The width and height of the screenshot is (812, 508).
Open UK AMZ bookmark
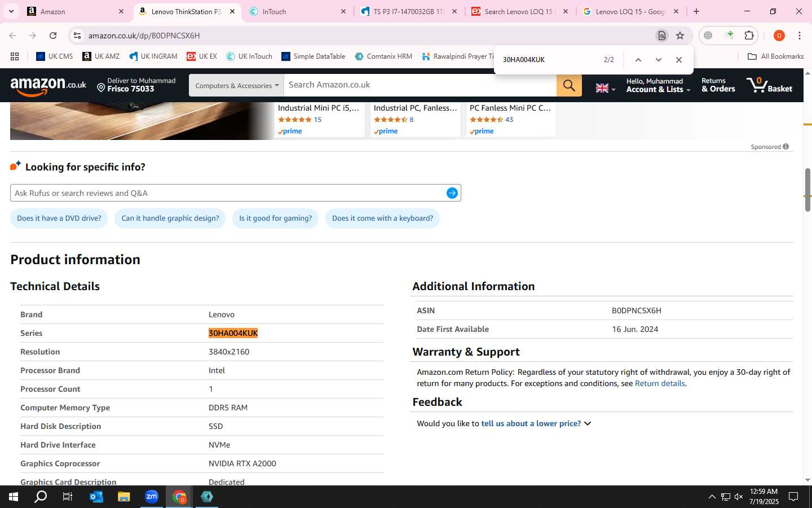(x=101, y=56)
